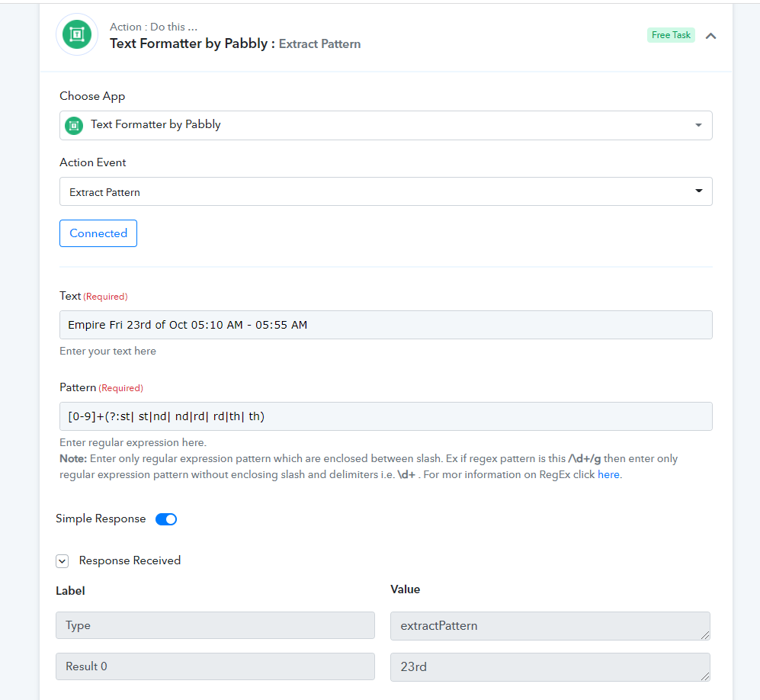
Task: Click the resize handle of 23rd value box
Action: click(705, 676)
